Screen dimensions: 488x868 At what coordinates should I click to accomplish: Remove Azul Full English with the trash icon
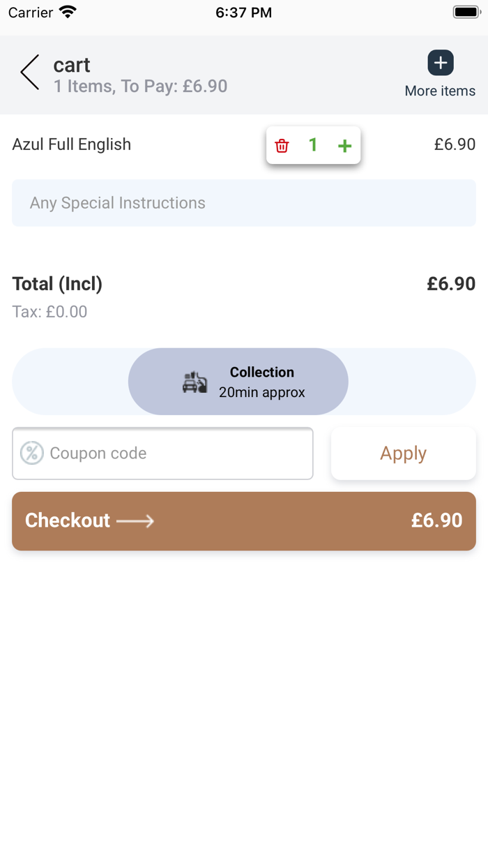click(x=282, y=146)
